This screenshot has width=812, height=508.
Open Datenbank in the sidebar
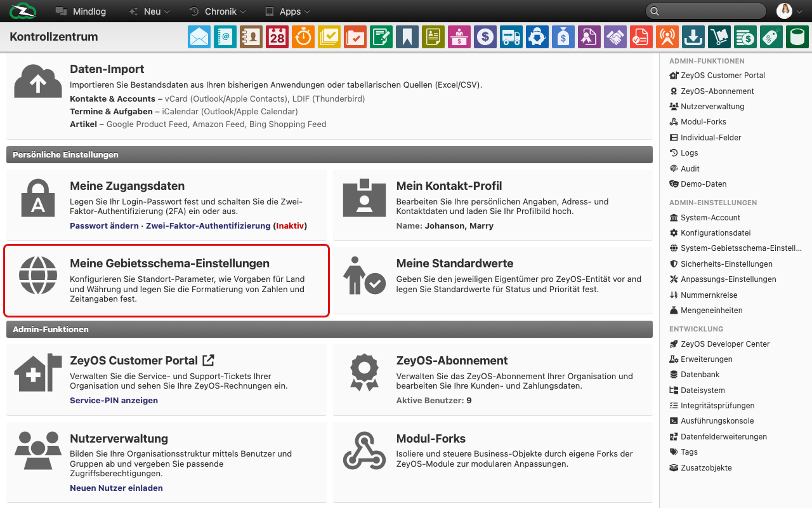(695, 375)
